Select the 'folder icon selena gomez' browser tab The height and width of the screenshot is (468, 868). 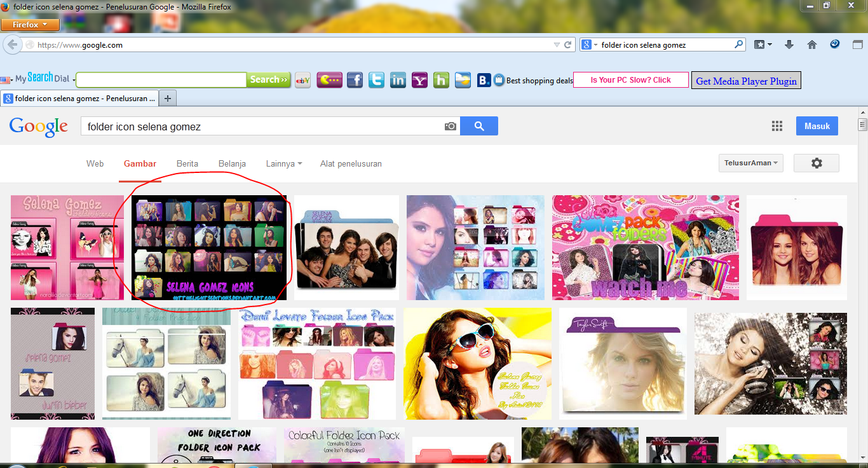[x=79, y=99]
